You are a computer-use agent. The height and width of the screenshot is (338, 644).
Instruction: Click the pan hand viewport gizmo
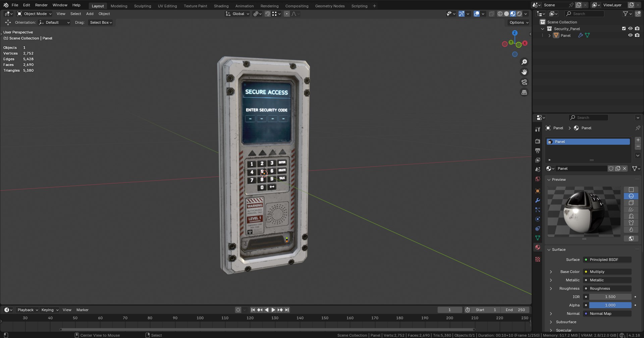tap(524, 72)
